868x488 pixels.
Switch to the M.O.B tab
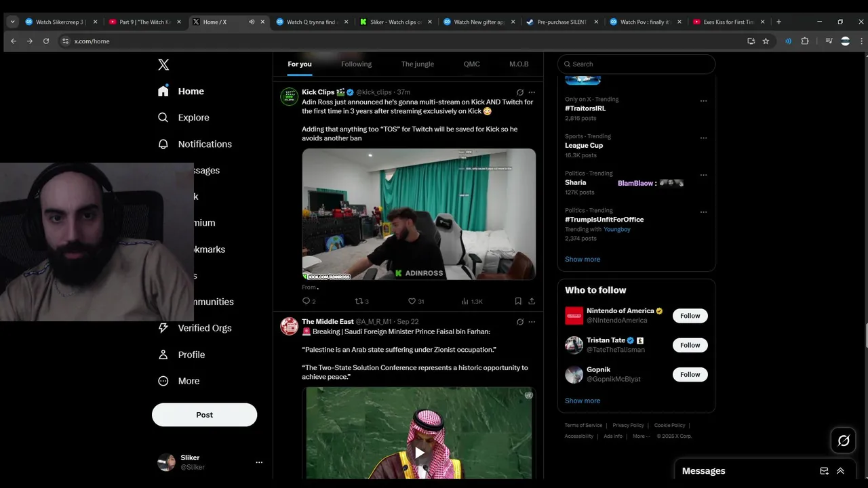click(519, 64)
